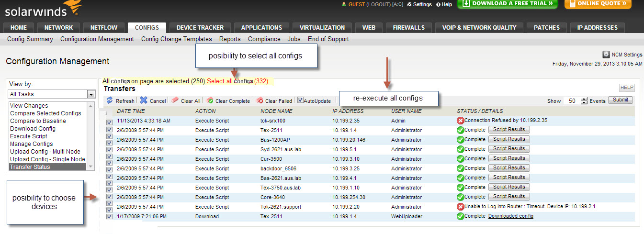The width and height of the screenshot is (644, 234).
Task: Click the Select all configs (332) link
Action: coord(237,81)
